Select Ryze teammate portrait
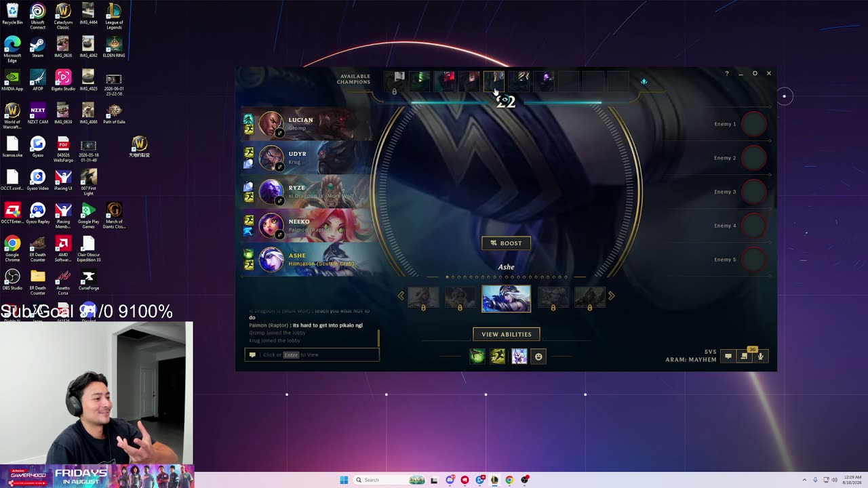The height and width of the screenshot is (488, 868). (x=271, y=192)
